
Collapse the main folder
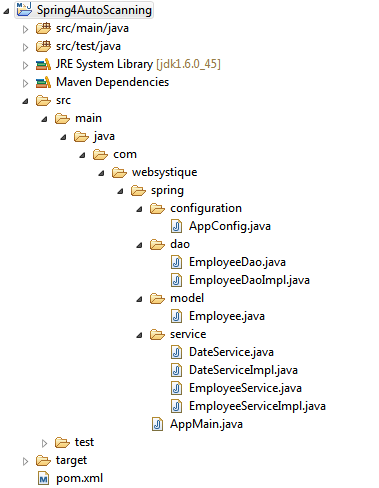pyautogui.click(x=44, y=119)
